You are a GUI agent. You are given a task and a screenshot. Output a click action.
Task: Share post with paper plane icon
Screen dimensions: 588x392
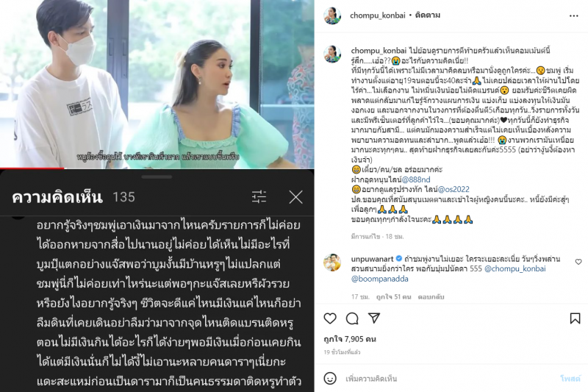click(374, 318)
